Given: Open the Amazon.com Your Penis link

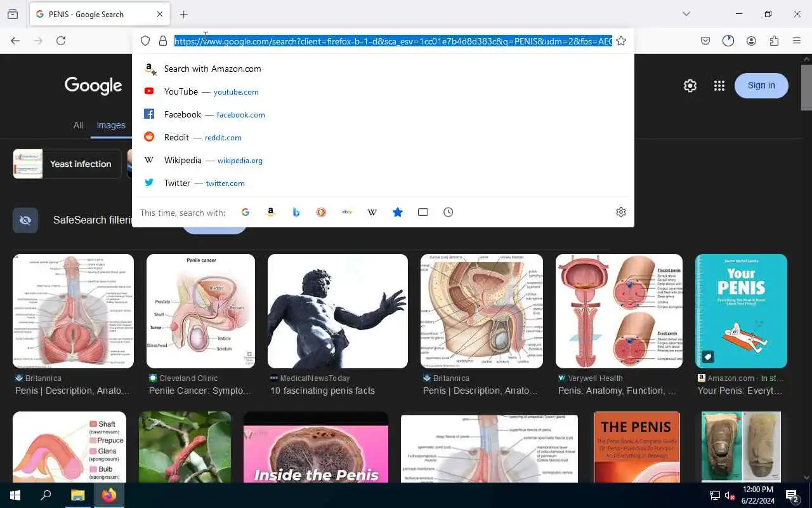Looking at the screenshot, I should click(x=740, y=391).
